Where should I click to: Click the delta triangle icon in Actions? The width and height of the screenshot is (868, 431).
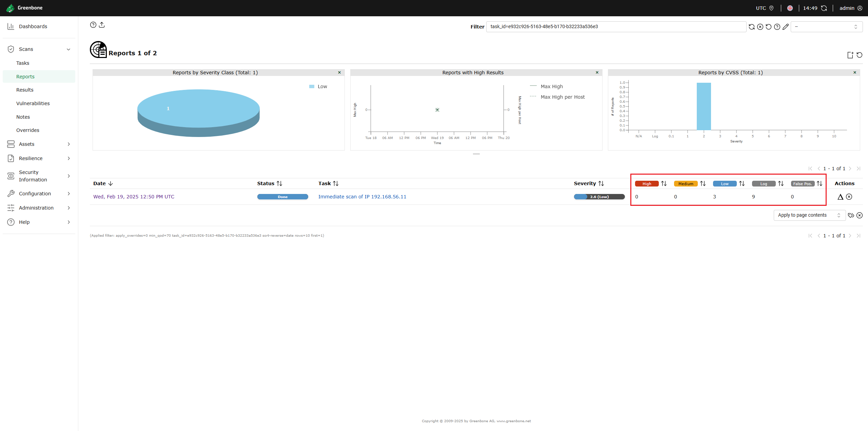[x=840, y=197]
